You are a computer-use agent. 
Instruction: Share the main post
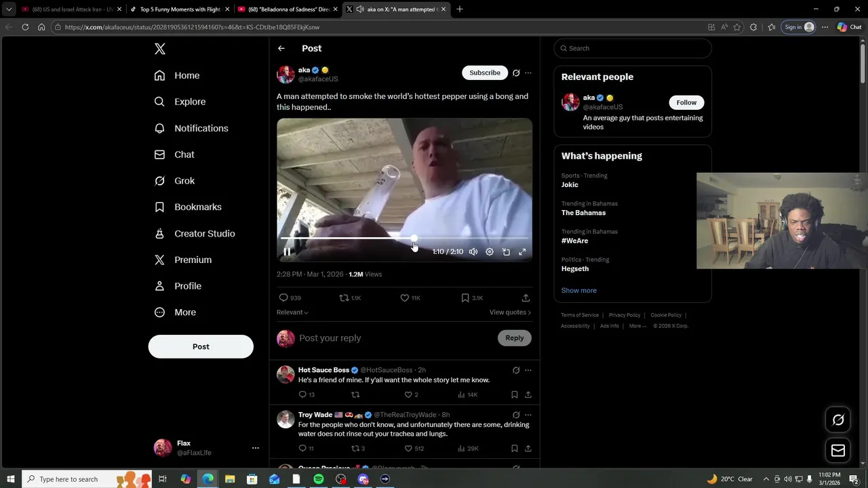coord(526,298)
